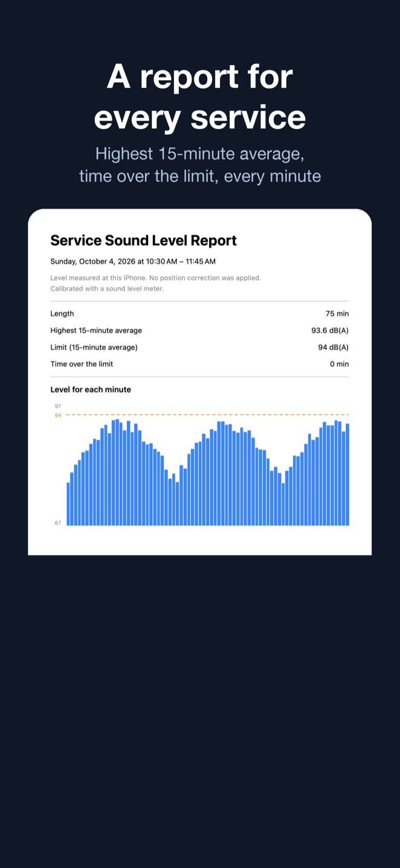This screenshot has height=868, width=400.
Task: Click the 'Level for each minute' chart heading
Action: click(91, 390)
